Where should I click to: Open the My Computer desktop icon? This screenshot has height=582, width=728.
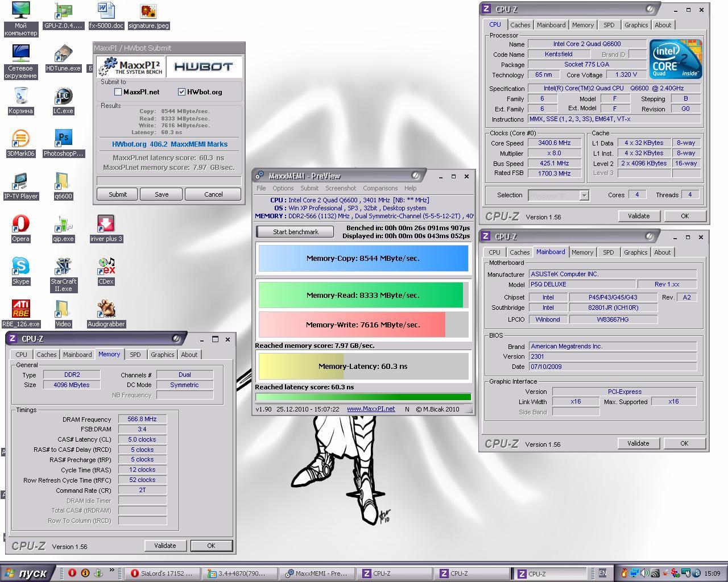pos(20,19)
